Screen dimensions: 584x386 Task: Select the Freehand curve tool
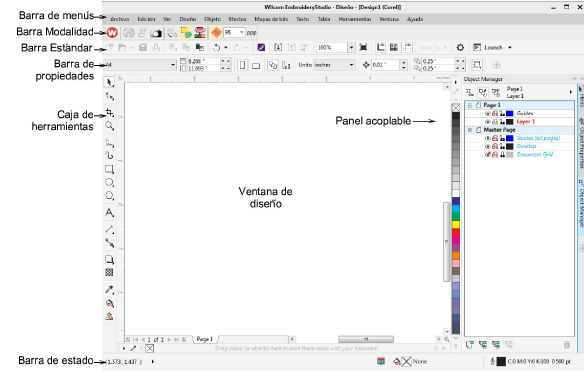coord(109,143)
